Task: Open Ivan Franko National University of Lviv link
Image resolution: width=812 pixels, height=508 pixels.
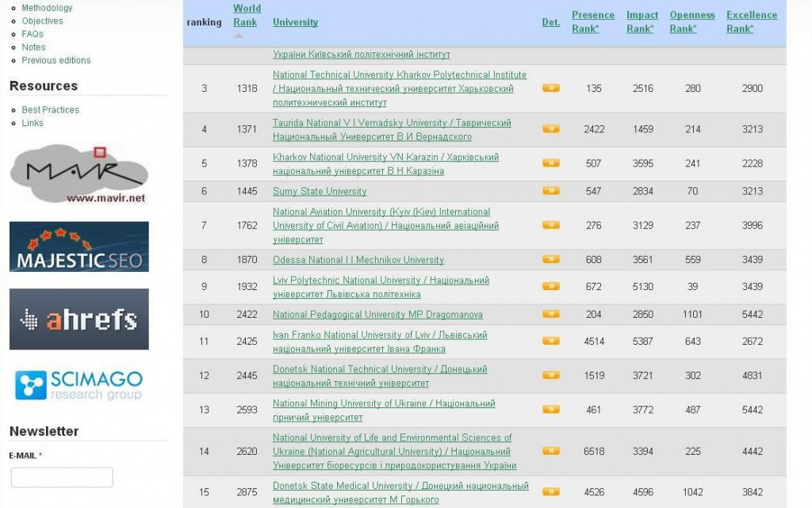Action: pyautogui.click(x=380, y=342)
